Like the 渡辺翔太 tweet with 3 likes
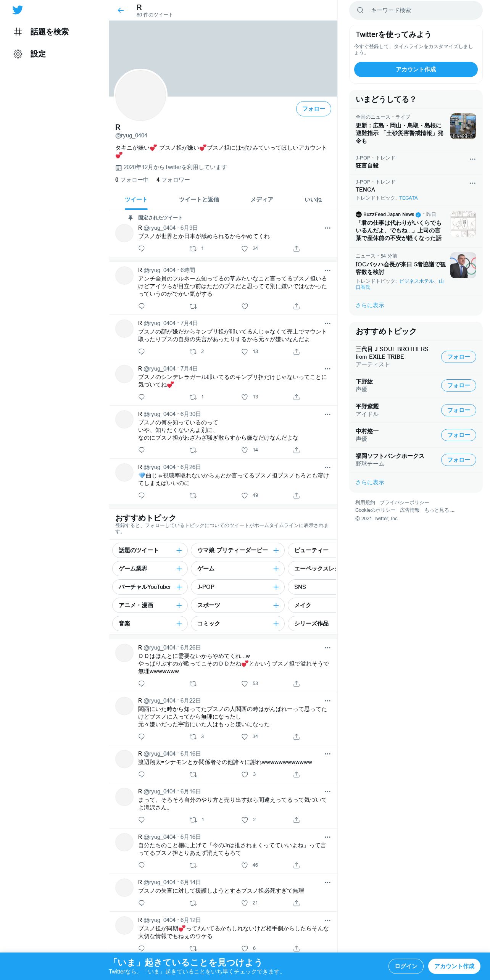490x980 pixels. tap(245, 774)
